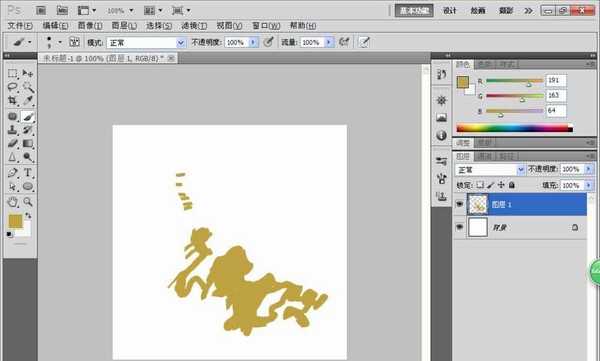Select the Brush tool in toolbox
This screenshot has width=600, height=361.
tap(28, 116)
